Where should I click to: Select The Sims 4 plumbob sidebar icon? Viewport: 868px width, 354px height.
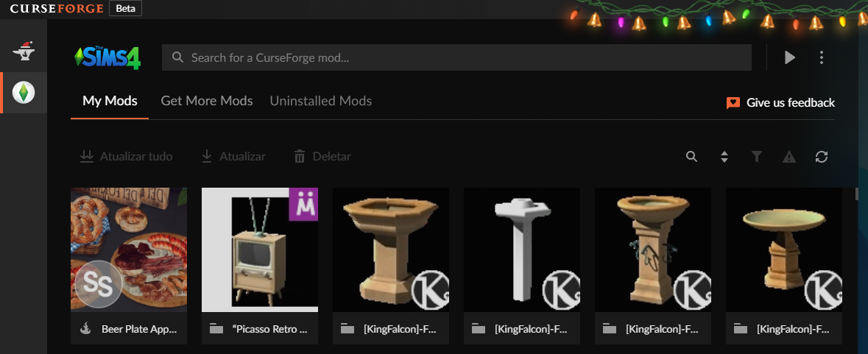24,93
